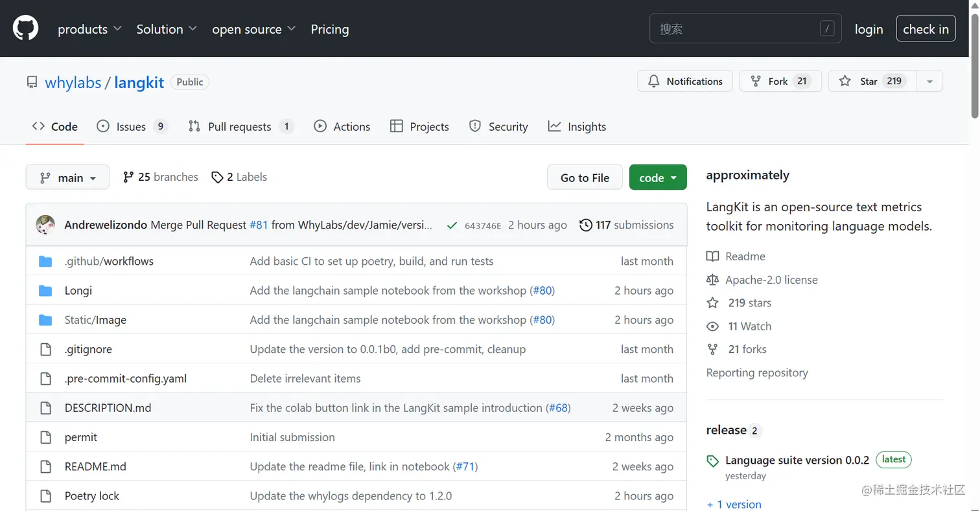Click the DESCRIPTION.md file icon

point(45,408)
